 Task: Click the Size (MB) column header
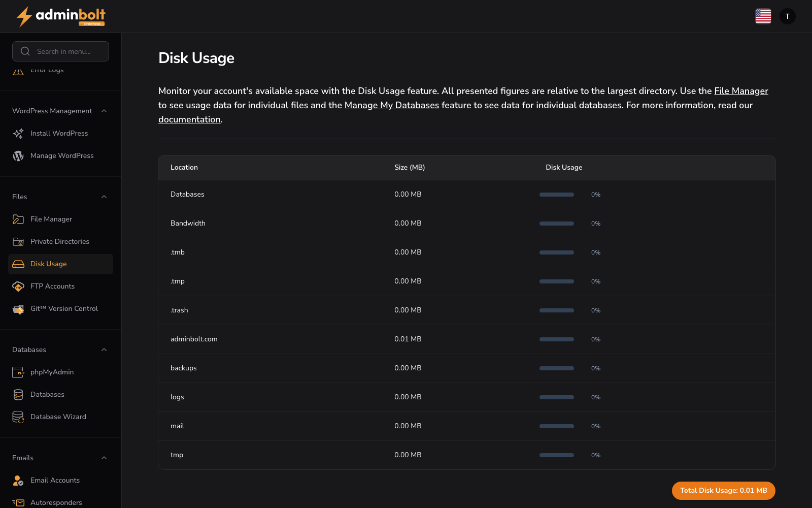410,167
